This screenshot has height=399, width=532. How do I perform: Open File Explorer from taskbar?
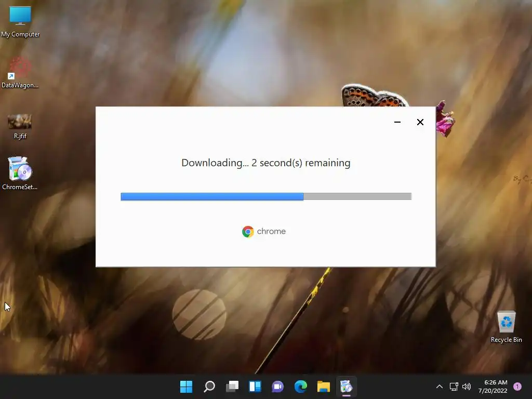tap(323, 387)
